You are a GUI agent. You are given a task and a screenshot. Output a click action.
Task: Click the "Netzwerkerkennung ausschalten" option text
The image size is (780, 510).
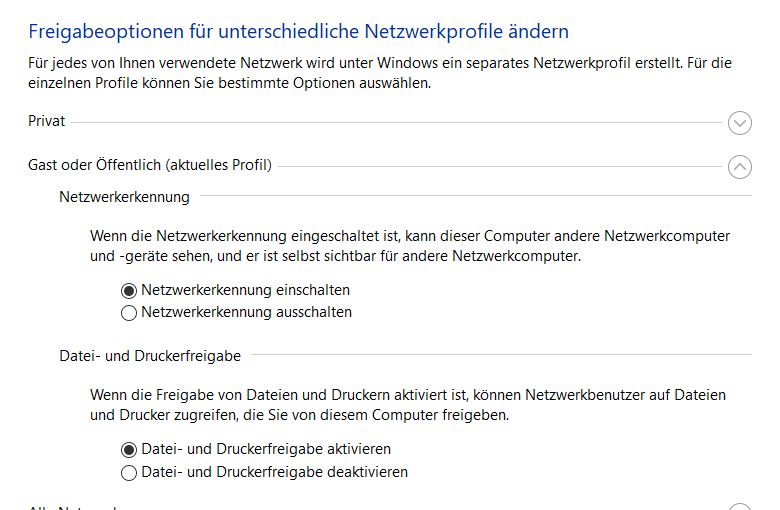(246, 312)
